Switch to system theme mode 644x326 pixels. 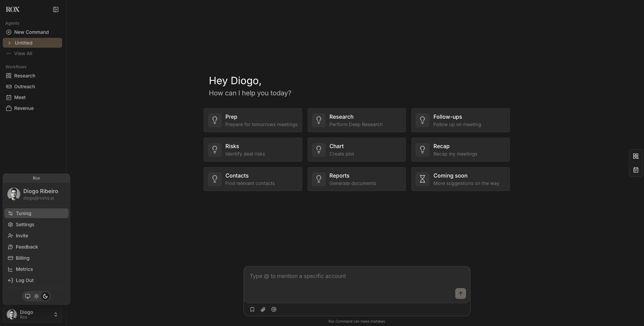(28, 296)
